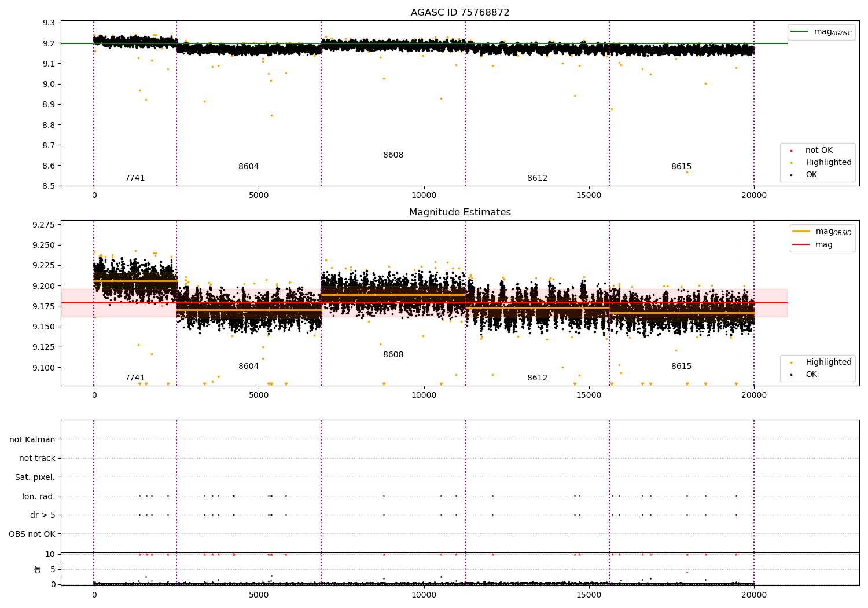The height and width of the screenshot is (608, 868).
Task: Click the 9.100 y-axis tick label
Action: (44, 368)
